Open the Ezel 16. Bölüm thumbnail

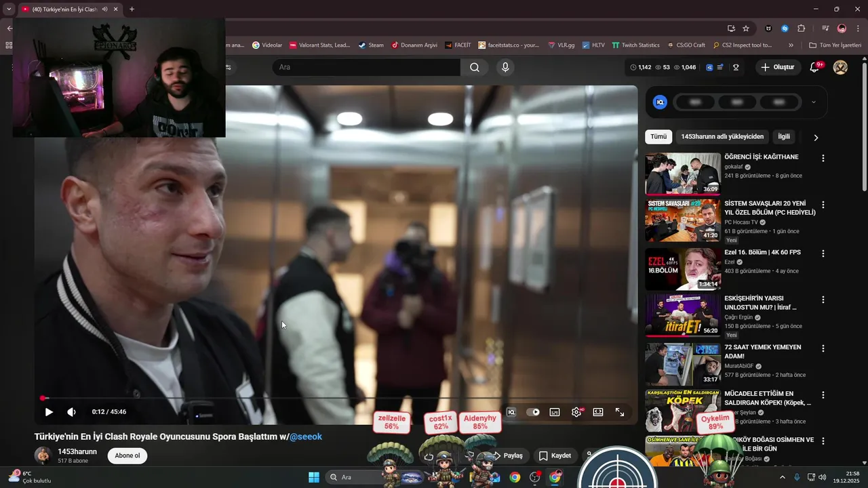click(683, 269)
